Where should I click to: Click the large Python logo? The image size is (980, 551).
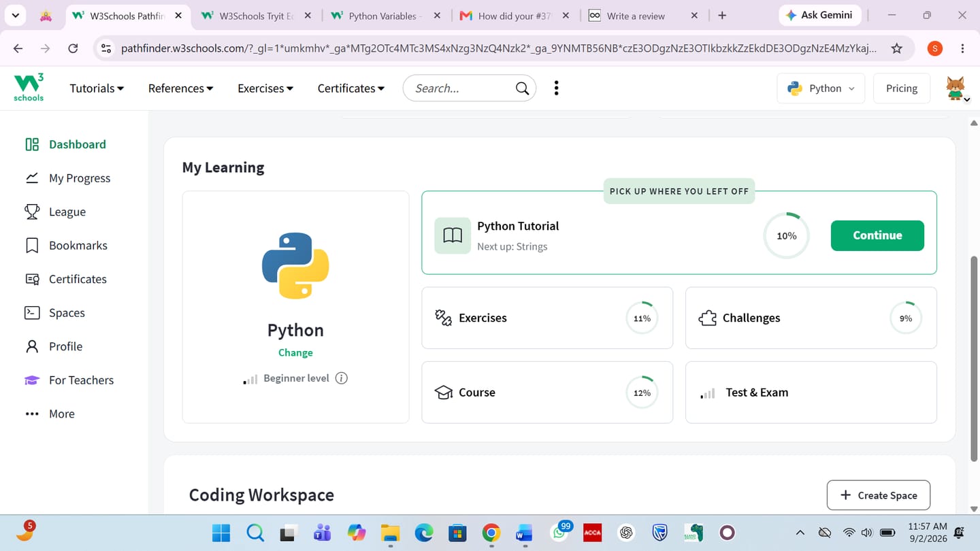[x=295, y=266]
